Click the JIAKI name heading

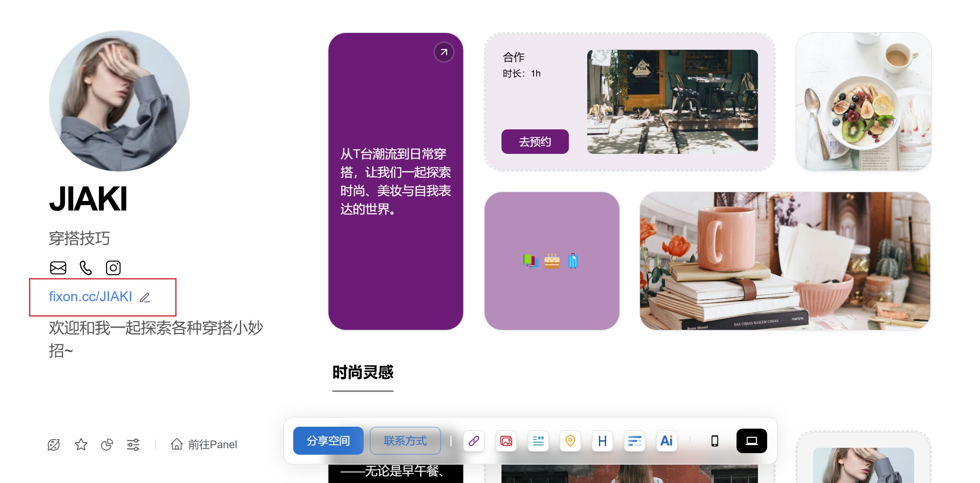88,199
